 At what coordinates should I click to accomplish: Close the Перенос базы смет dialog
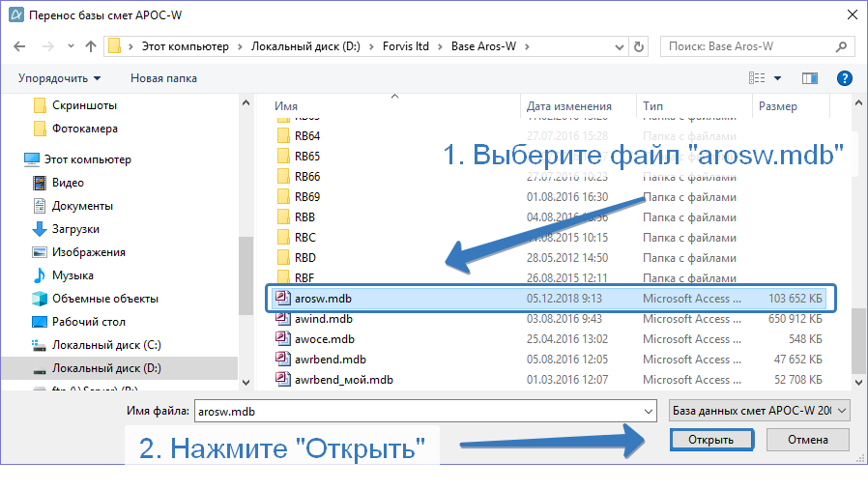point(853,14)
